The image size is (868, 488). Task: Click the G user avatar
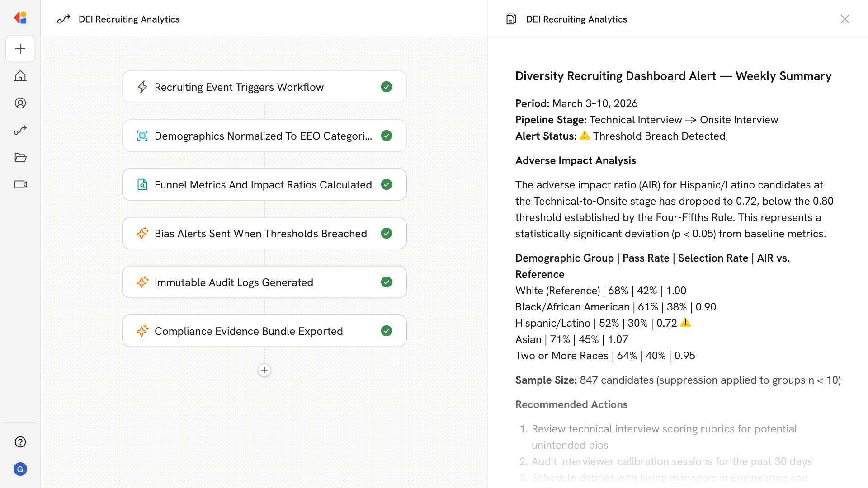click(20, 469)
